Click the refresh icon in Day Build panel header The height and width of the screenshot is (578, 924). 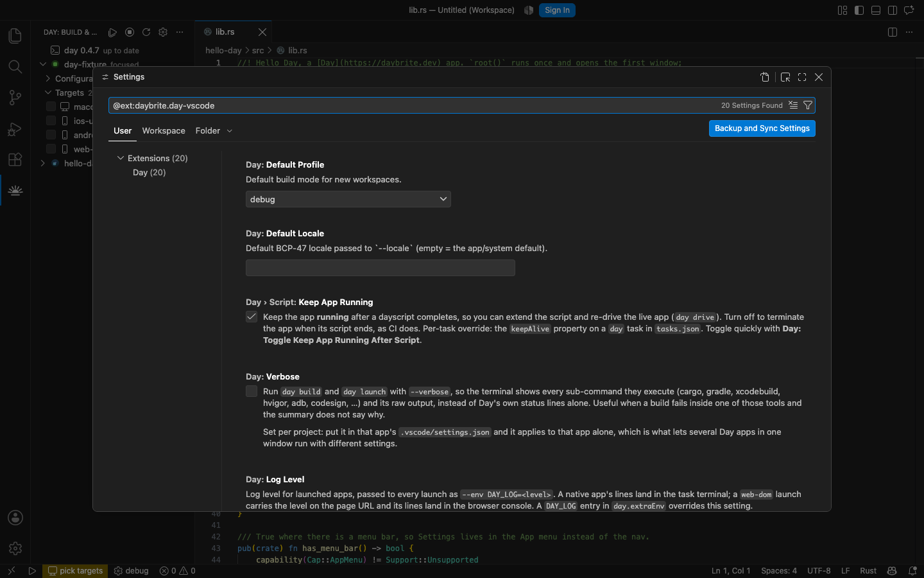pyautogui.click(x=146, y=32)
